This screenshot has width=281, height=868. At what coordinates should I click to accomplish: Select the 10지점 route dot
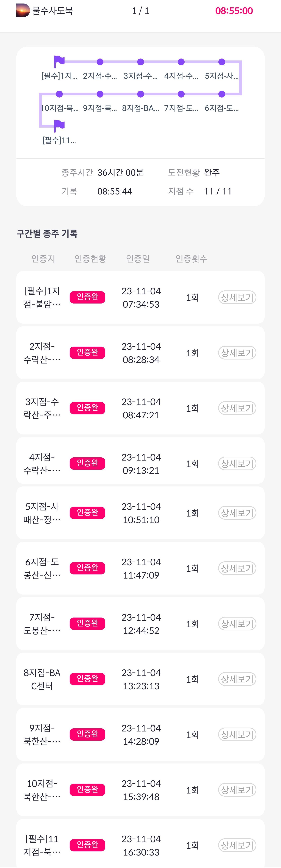(x=59, y=94)
